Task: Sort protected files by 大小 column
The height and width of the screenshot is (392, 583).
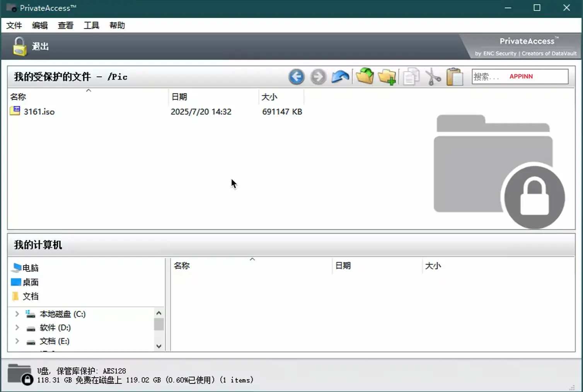Action: [x=269, y=97]
